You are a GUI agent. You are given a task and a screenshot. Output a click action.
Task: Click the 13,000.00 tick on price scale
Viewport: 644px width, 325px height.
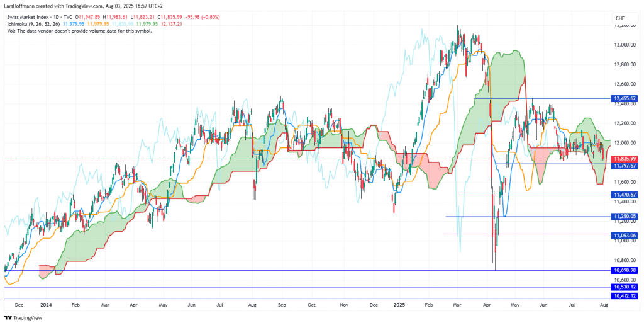tap(624, 45)
